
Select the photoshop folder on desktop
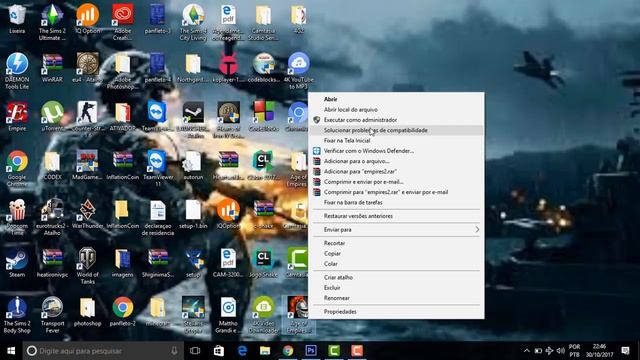[x=87, y=311]
